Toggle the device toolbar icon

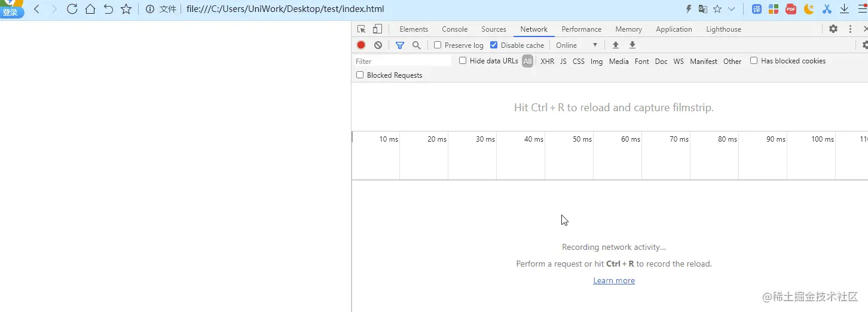pos(377,29)
